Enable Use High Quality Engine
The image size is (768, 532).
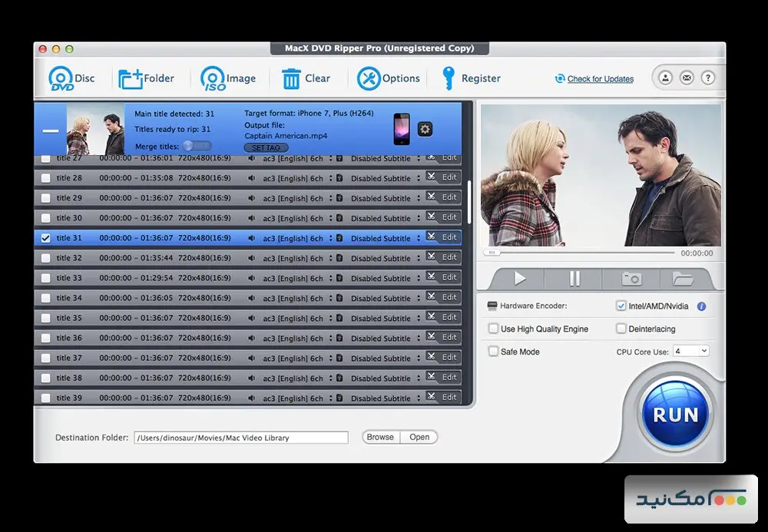(492, 328)
